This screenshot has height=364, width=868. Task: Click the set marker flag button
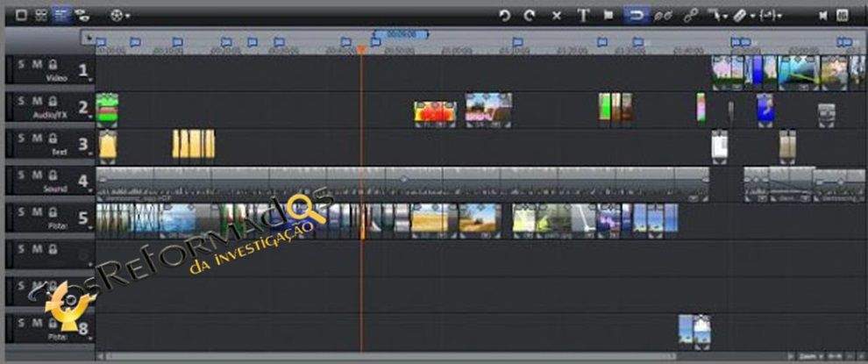[x=608, y=16]
